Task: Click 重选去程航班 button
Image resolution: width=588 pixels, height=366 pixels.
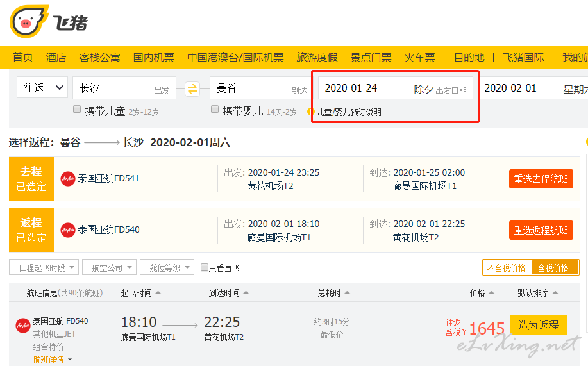Action: pyautogui.click(x=541, y=179)
